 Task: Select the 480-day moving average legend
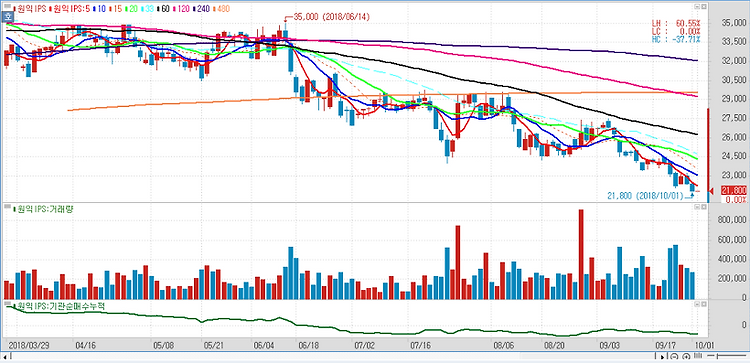click(221, 9)
